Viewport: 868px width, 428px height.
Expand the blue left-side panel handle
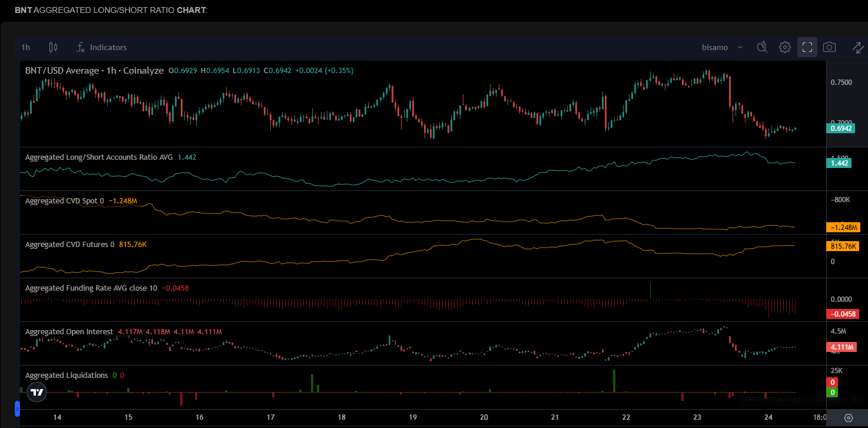click(17, 408)
